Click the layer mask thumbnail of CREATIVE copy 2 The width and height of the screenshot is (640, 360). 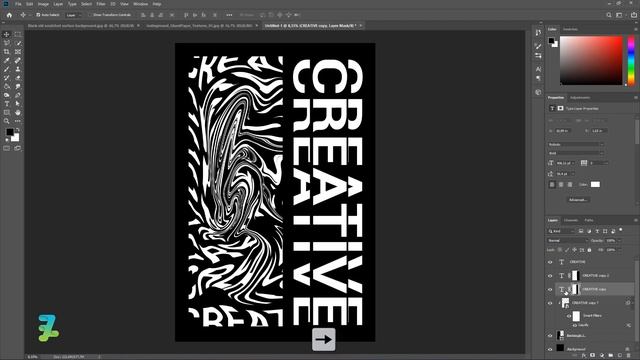(x=576, y=276)
